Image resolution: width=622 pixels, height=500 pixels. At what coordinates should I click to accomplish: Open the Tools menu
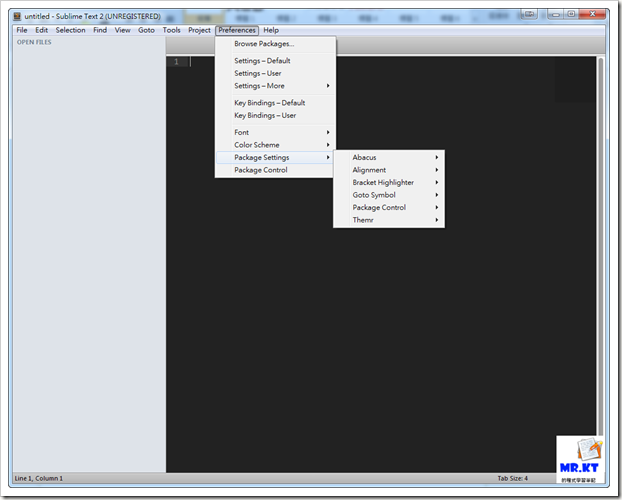coord(171,30)
